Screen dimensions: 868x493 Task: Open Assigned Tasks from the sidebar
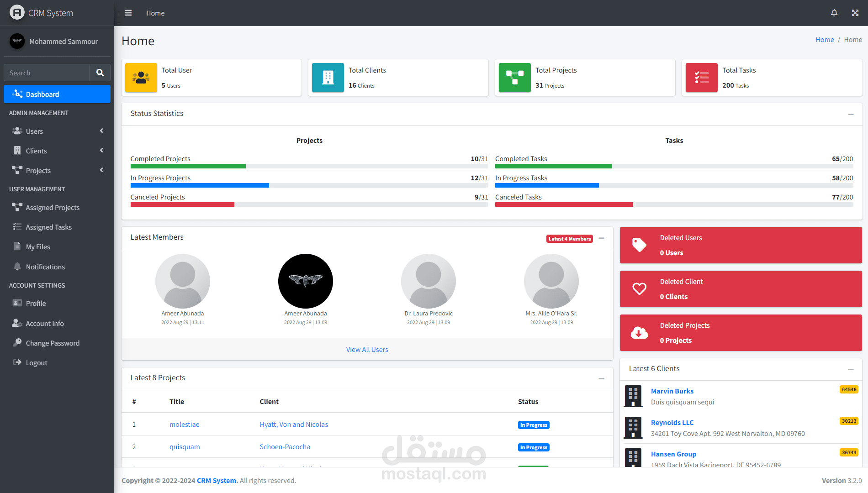(48, 227)
